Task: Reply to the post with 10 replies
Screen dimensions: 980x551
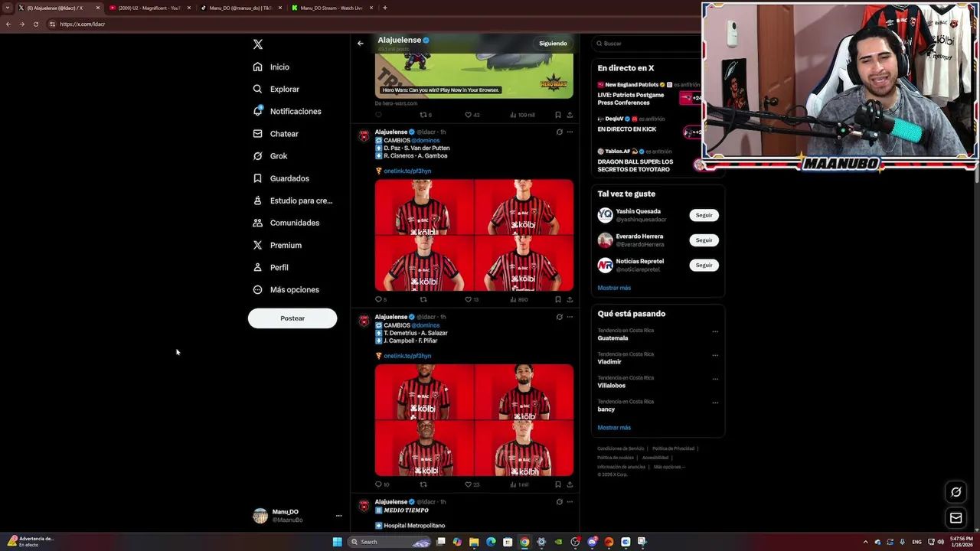Action: [382, 484]
